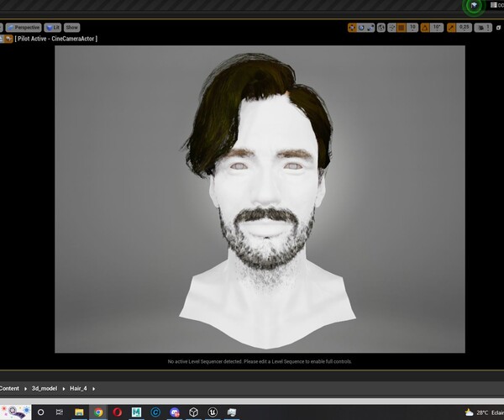This screenshot has width=504, height=420.
Task: Open rotation snap value 10° dropdown
Action: coord(437,28)
